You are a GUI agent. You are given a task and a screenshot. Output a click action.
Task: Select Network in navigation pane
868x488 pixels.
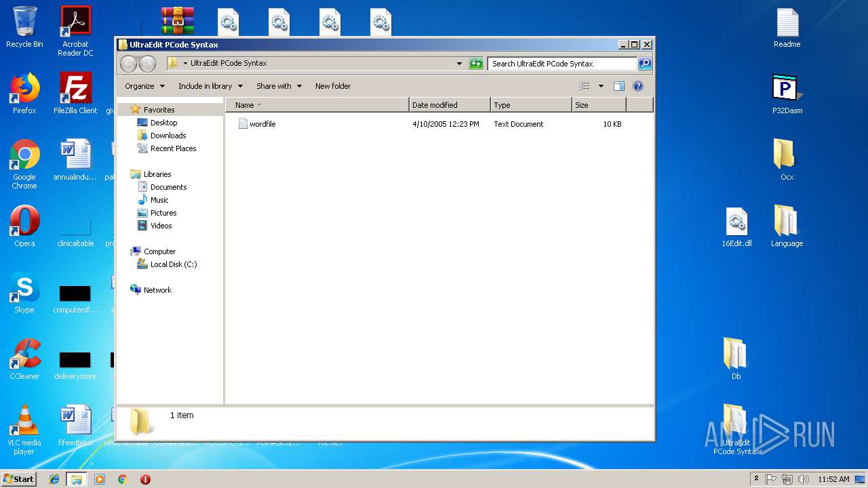point(151,290)
